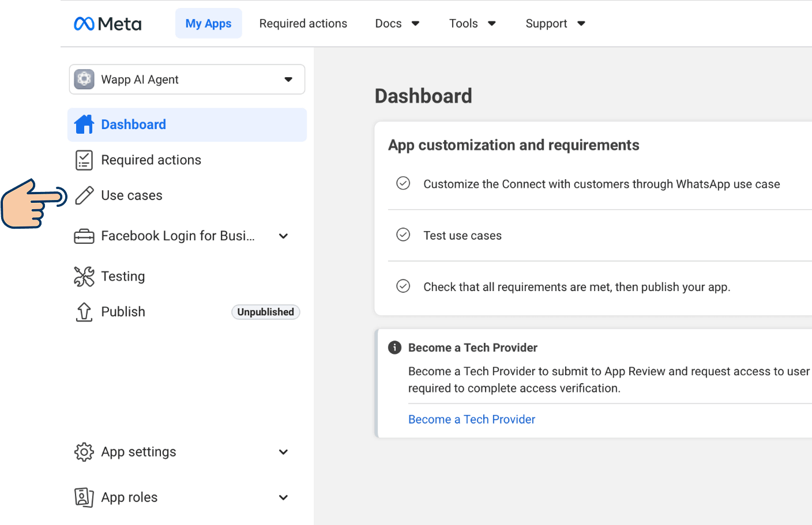Expand the Tools dropdown arrow
The height and width of the screenshot is (525, 812).
coord(492,24)
